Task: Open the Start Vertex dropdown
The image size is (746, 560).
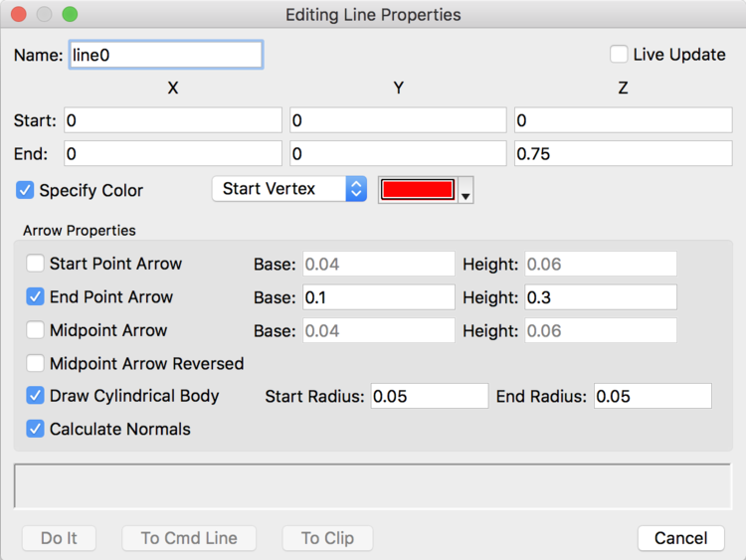Action: (289, 189)
